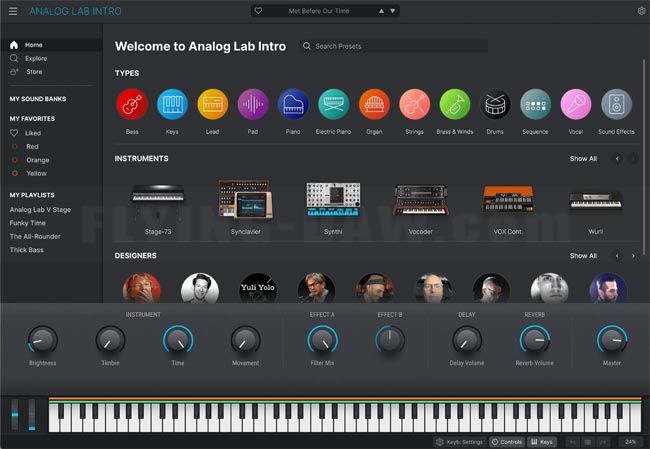Open settings gear in top right

click(x=641, y=11)
